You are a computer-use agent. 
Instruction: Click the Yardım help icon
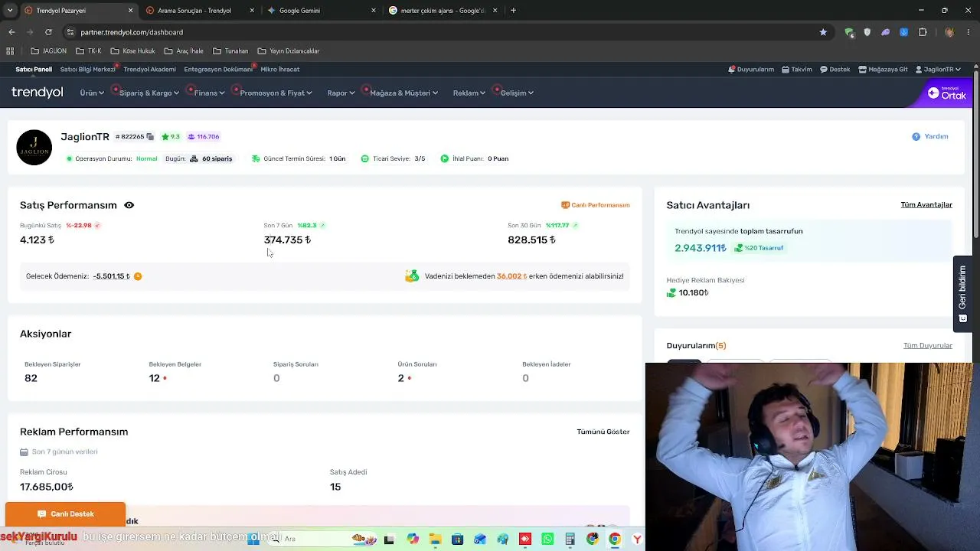(x=916, y=137)
